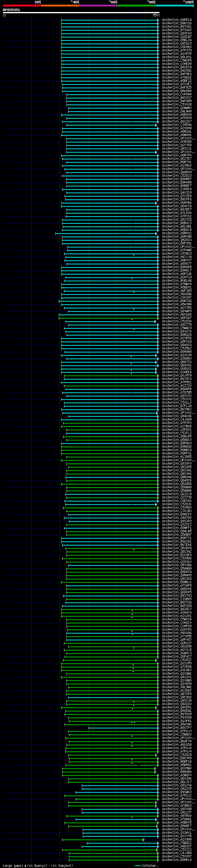Click UniRef100_C0P9H4 label
Viewport: 197px width, 868px height.
[x=176, y=94]
